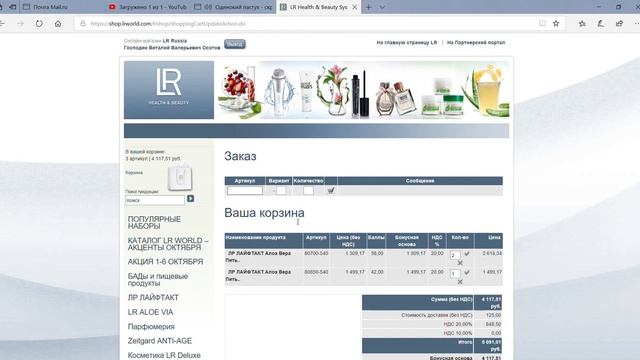Go to browser home page icon

pos(58,24)
